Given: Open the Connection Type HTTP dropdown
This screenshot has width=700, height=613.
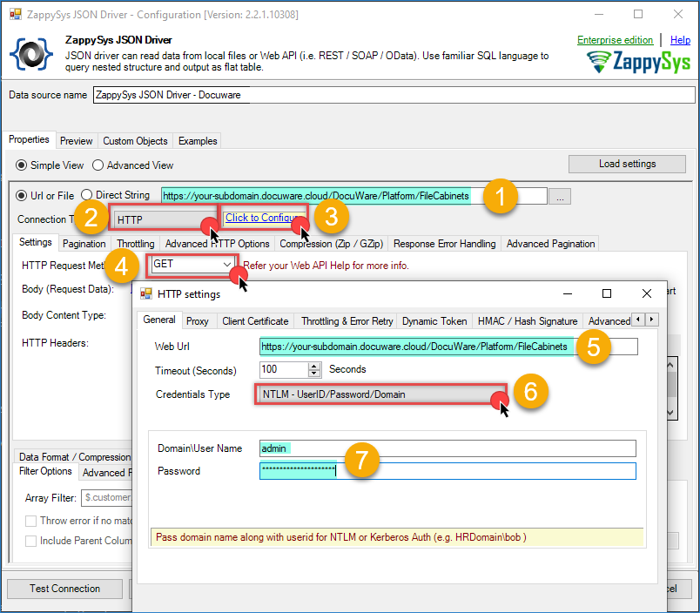Looking at the screenshot, I should (163, 219).
